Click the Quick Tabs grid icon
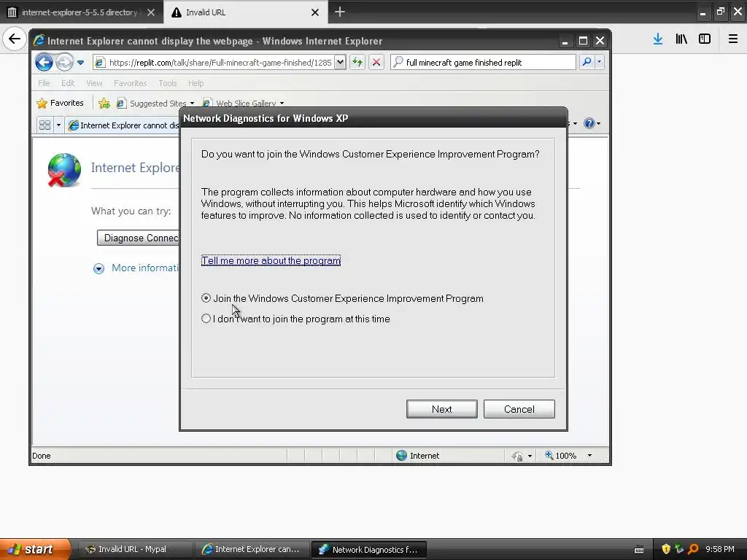This screenshot has width=747, height=560. (x=44, y=125)
